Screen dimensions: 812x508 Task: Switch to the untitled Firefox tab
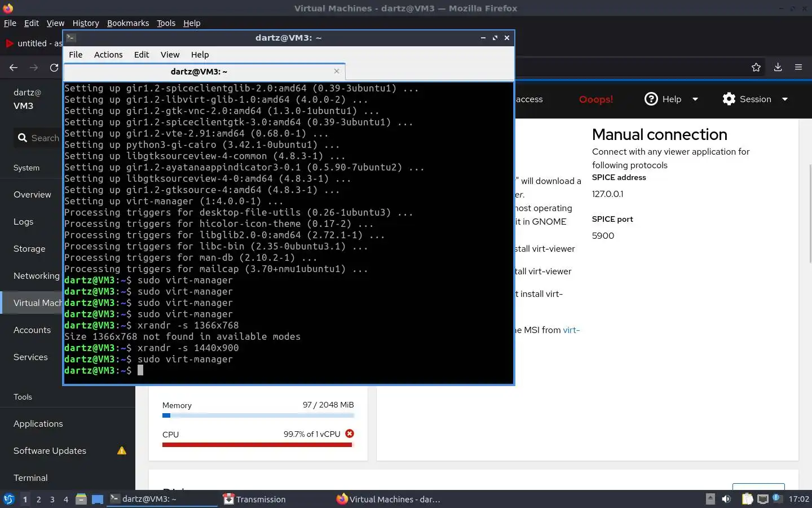click(34, 43)
